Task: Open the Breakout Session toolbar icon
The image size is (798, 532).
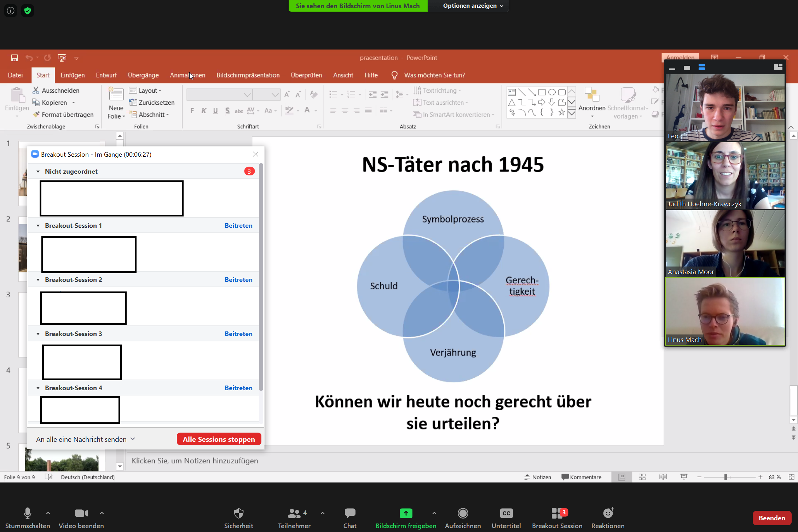Action: [x=557, y=513]
